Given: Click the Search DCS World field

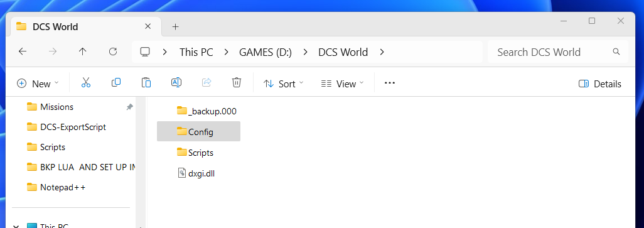Looking at the screenshot, I should pos(558,52).
